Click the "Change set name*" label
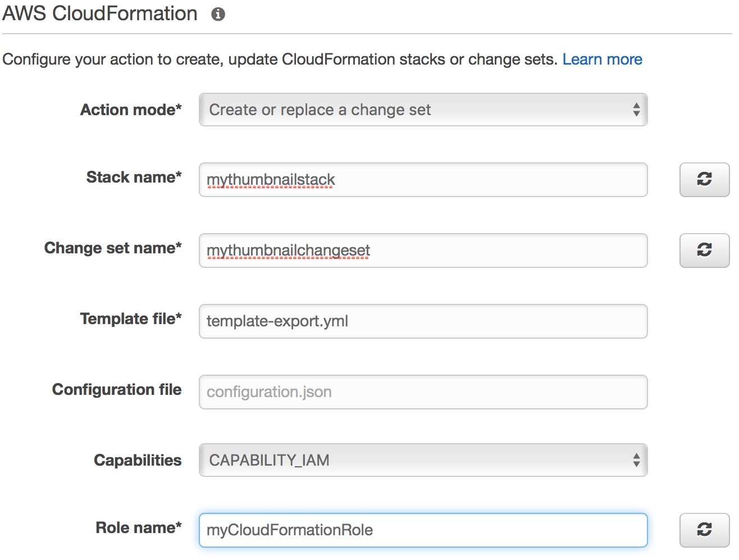 tap(113, 248)
